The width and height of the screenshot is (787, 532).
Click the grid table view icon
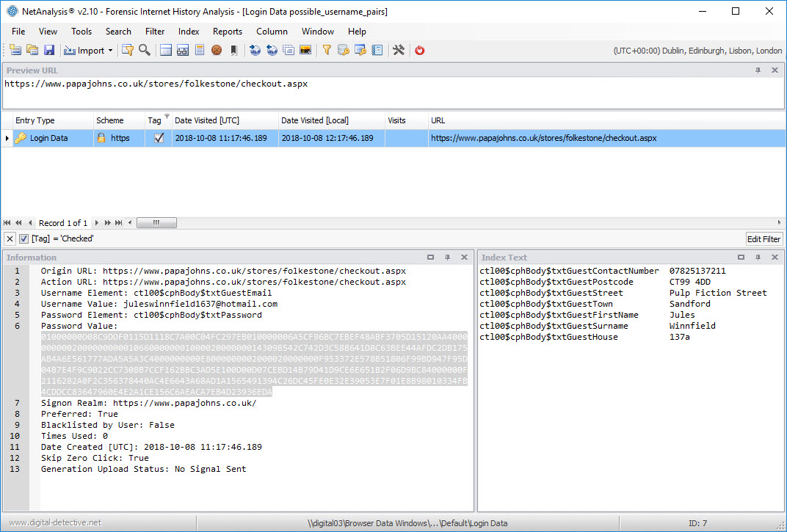point(166,50)
